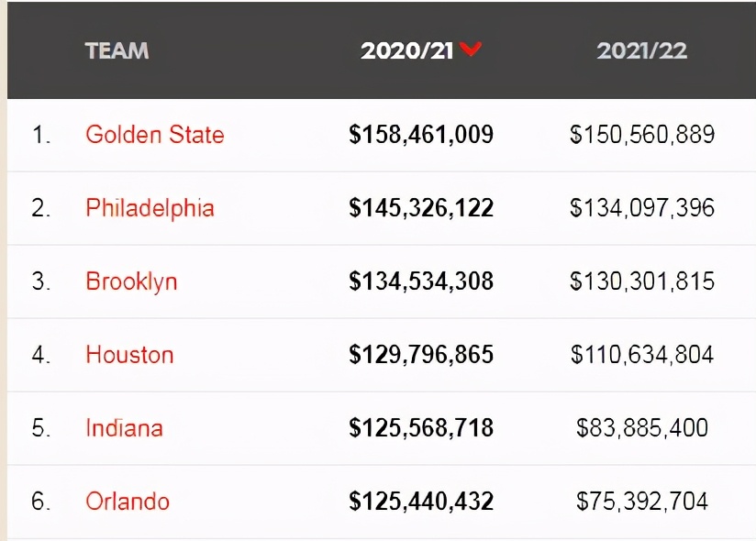
Task: Click Golden State's 2021/22 figure $150,560,889
Action: coord(642,135)
